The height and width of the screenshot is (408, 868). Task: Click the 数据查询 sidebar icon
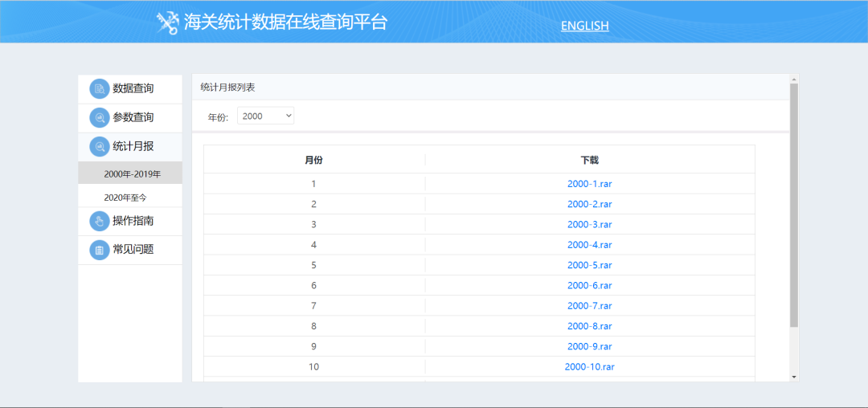point(100,88)
